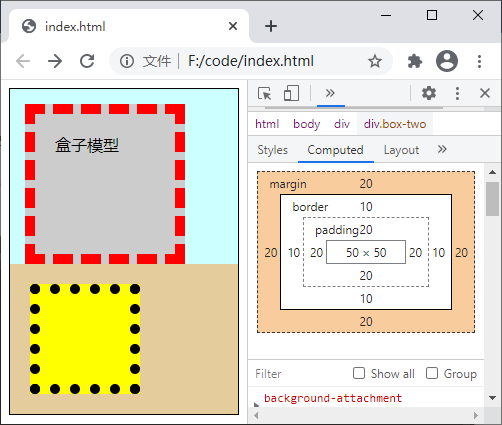
Task: Click the browser forward arrow
Action: point(55,61)
